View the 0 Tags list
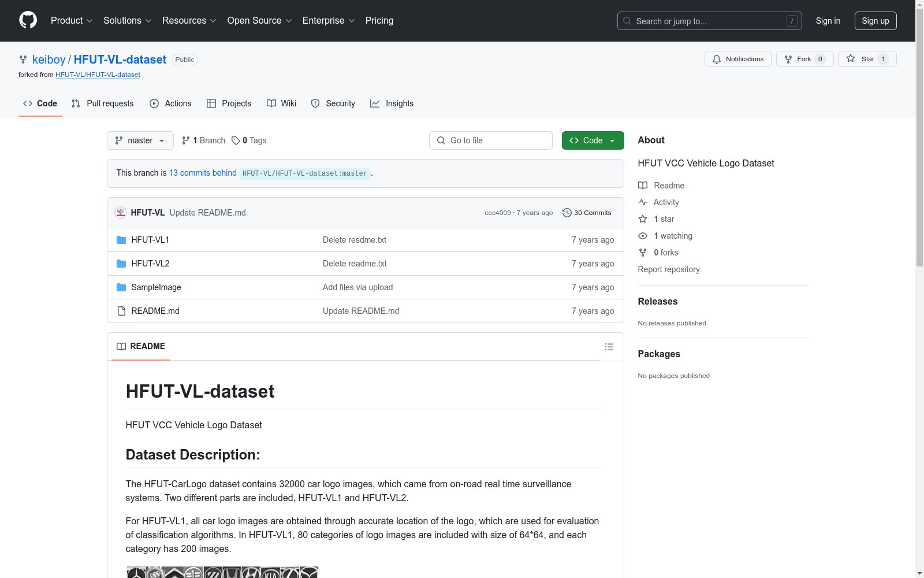This screenshot has width=924, height=578. click(249, 140)
